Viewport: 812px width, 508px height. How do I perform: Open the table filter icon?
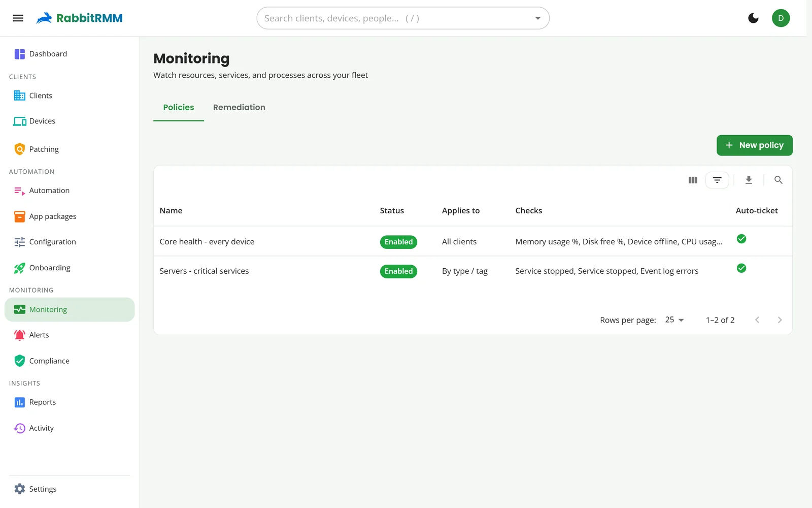click(717, 180)
